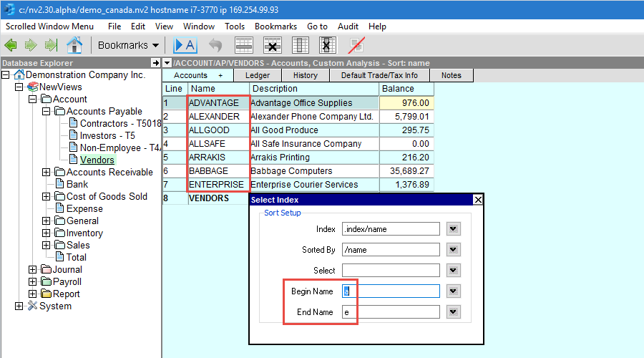Click the green back arrow icon
This screenshot has height=358, width=644.
click(x=12, y=45)
